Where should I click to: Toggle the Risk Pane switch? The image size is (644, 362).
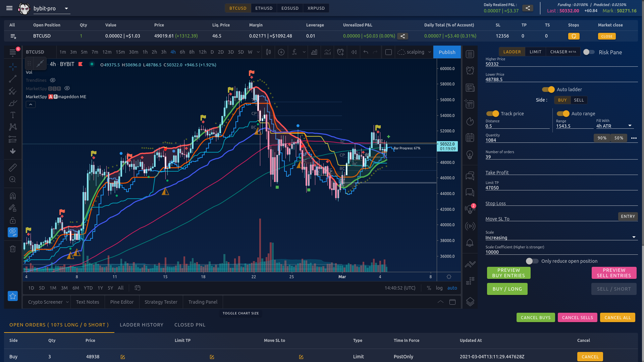[x=589, y=52]
